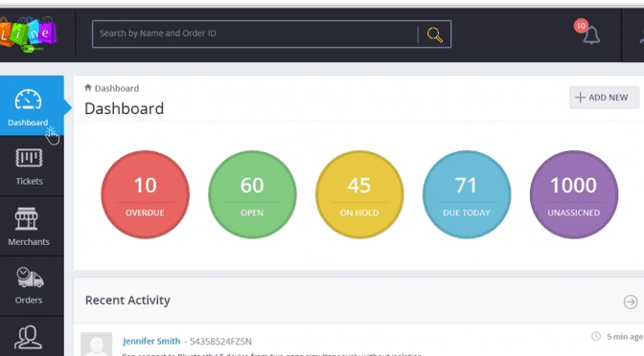Click the Search by Name and Order ID field
The height and width of the screenshot is (356, 644).
255,33
